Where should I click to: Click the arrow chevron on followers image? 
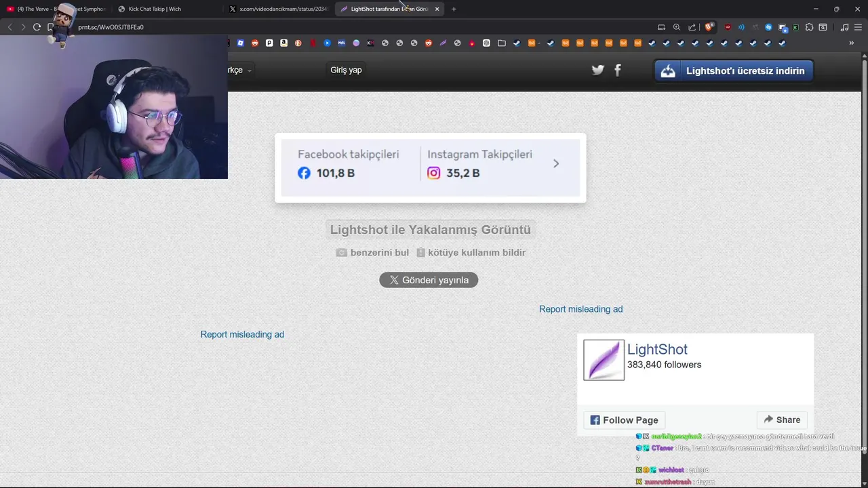tap(556, 163)
